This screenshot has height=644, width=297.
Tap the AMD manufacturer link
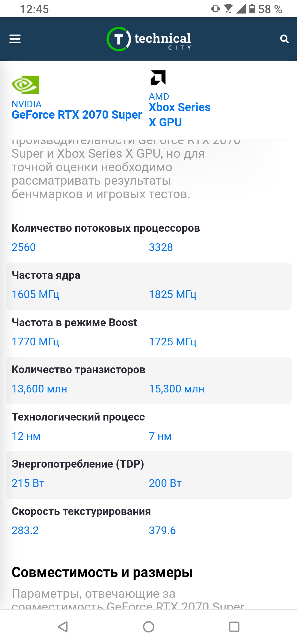pyautogui.click(x=159, y=96)
